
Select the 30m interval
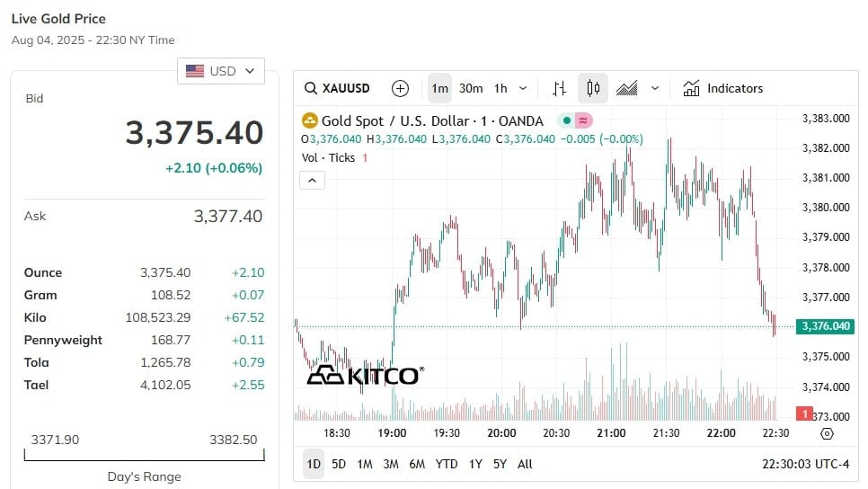click(471, 89)
